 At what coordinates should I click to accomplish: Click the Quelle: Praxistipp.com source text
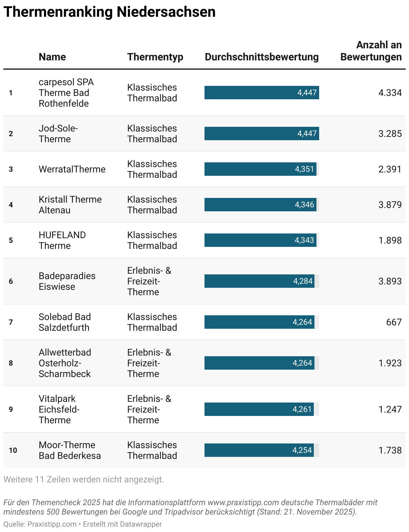[40, 524]
